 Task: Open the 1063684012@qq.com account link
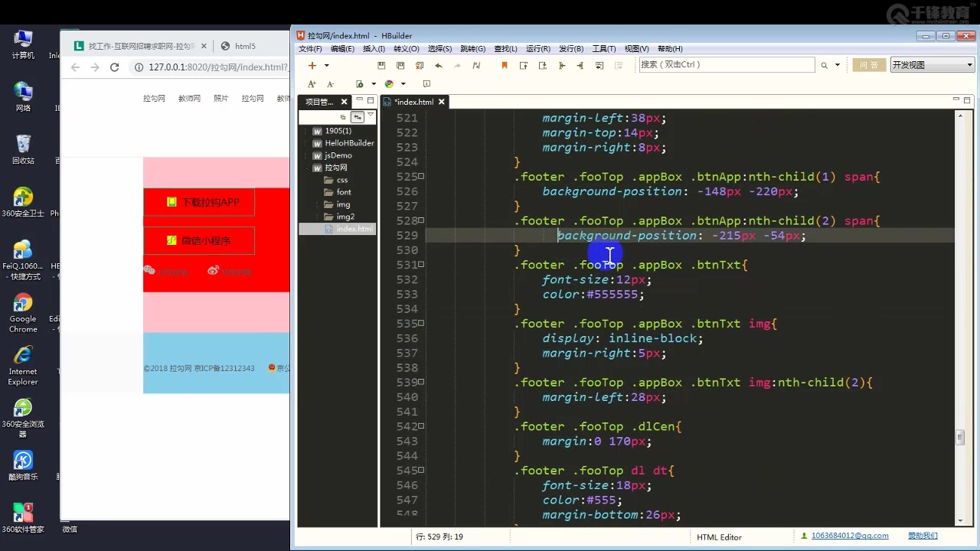[850, 536]
